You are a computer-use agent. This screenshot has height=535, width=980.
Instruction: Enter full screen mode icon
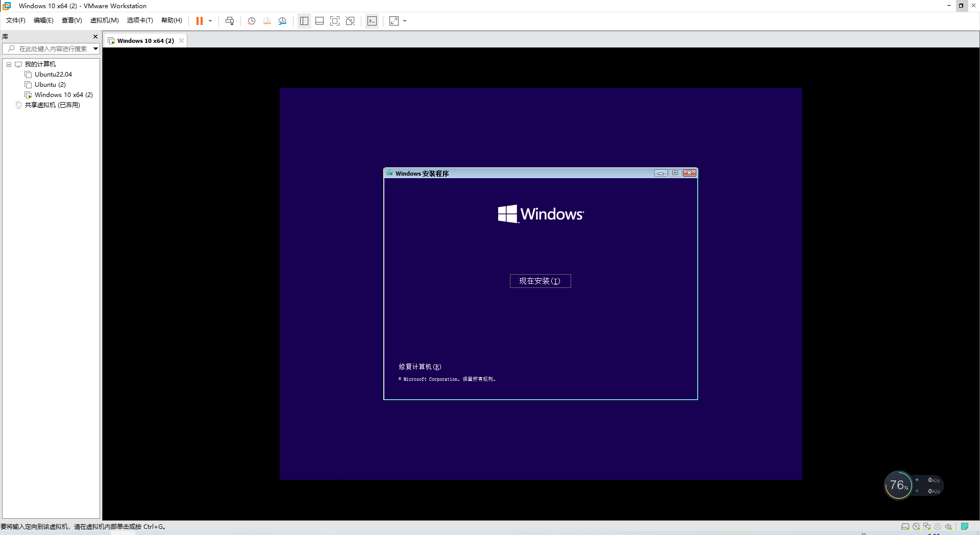(x=335, y=21)
